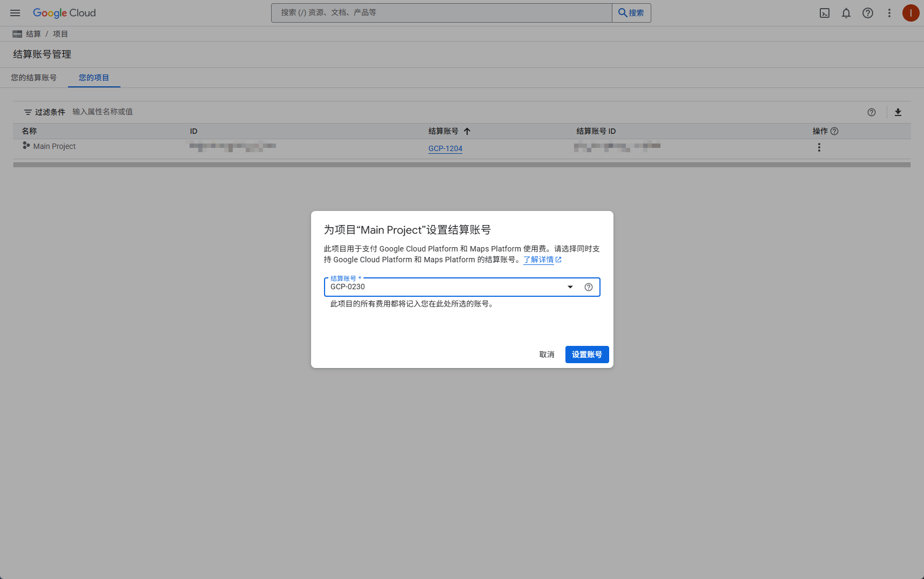This screenshot has height=579, width=924.
Task: Select the 您的项目 tab
Action: 94,78
